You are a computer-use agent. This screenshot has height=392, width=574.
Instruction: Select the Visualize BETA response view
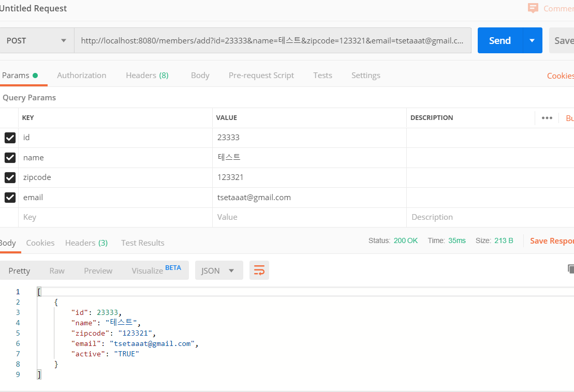(156, 270)
